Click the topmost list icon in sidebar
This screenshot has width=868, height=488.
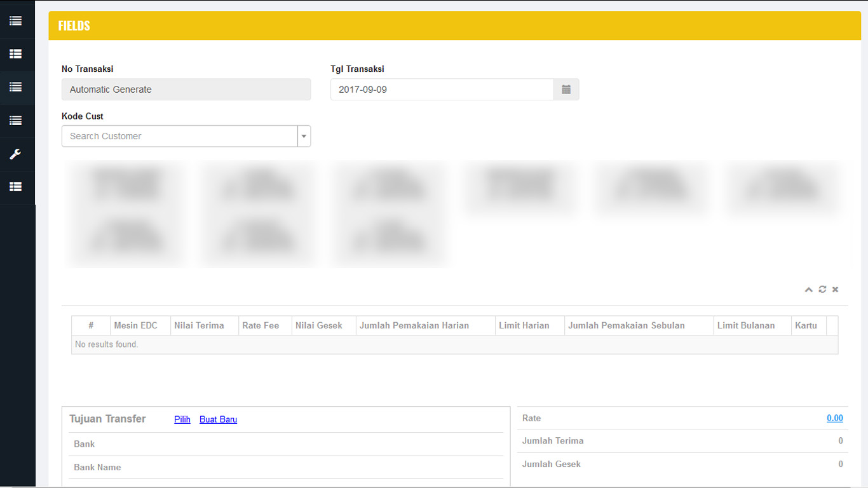pyautogui.click(x=16, y=21)
